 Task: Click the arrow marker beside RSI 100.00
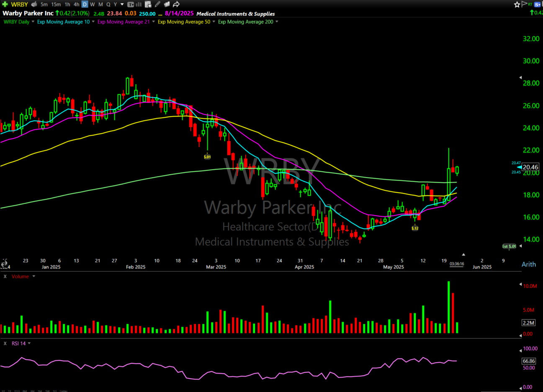coord(520,350)
